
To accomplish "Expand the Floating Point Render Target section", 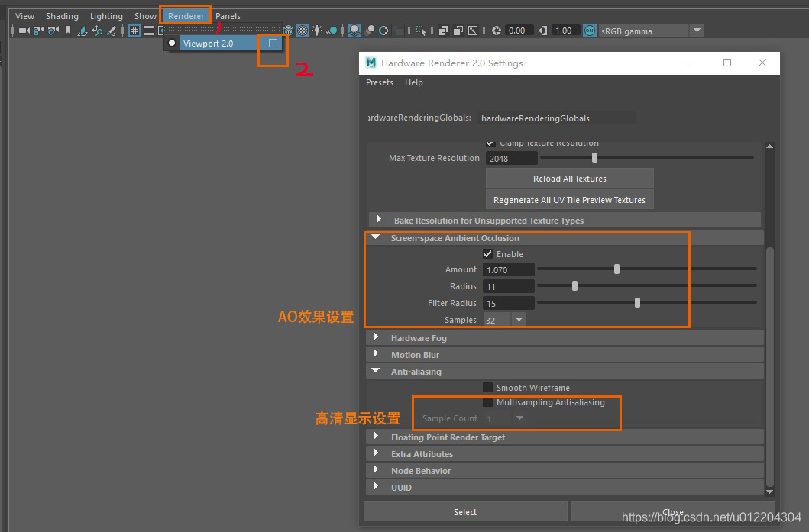I will 376,436.
